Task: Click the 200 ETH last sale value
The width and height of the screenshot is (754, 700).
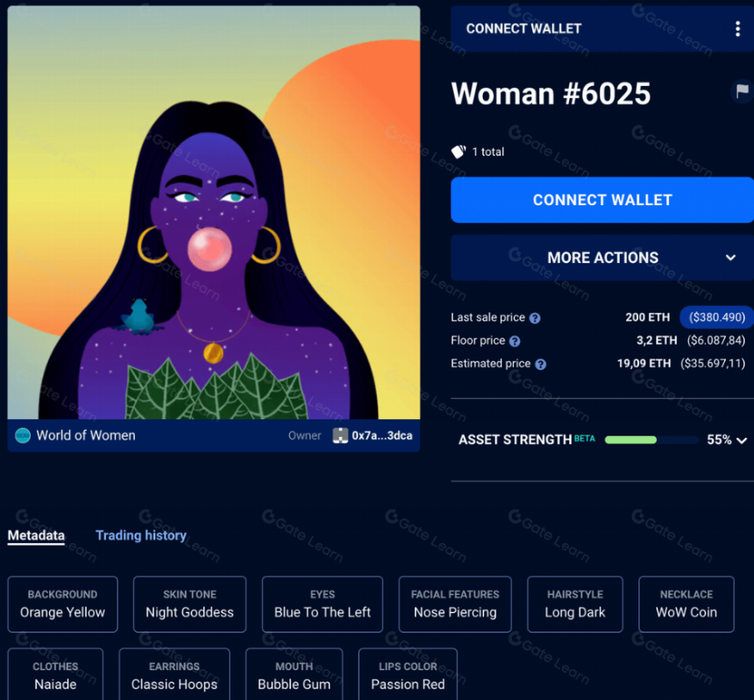Action: [647, 318]
